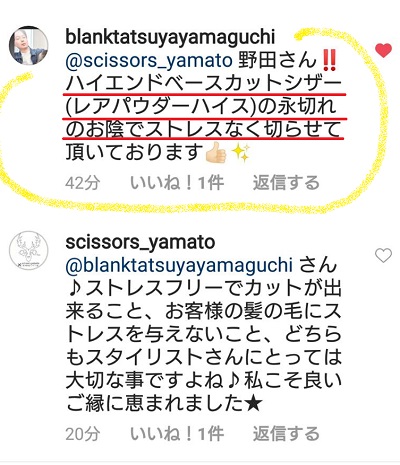
Task: Click the thumbs-up emoji in the first comment
Action: (x=216, y=153)
